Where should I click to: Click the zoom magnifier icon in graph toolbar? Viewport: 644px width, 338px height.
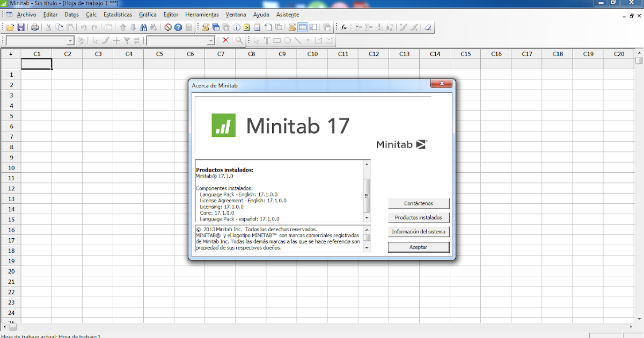point(239,40)
